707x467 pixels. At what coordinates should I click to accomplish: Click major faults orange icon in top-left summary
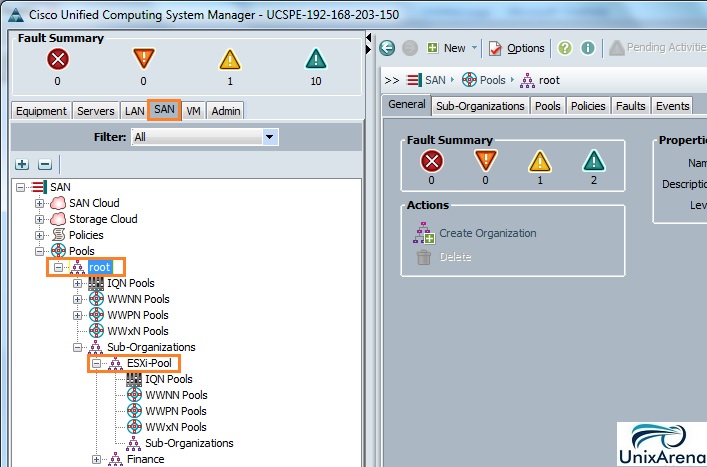pyautogui.click(x=144, y=59)
